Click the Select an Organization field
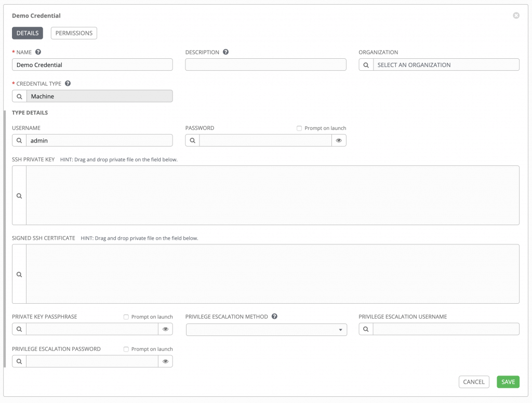The width and height of the screenshot is (532, 403). click(446, 65)
